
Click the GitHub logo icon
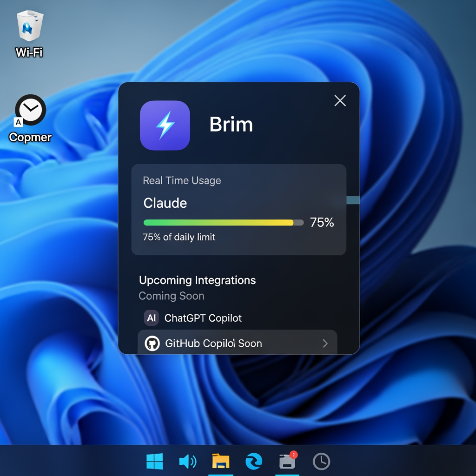pos(152,344)
